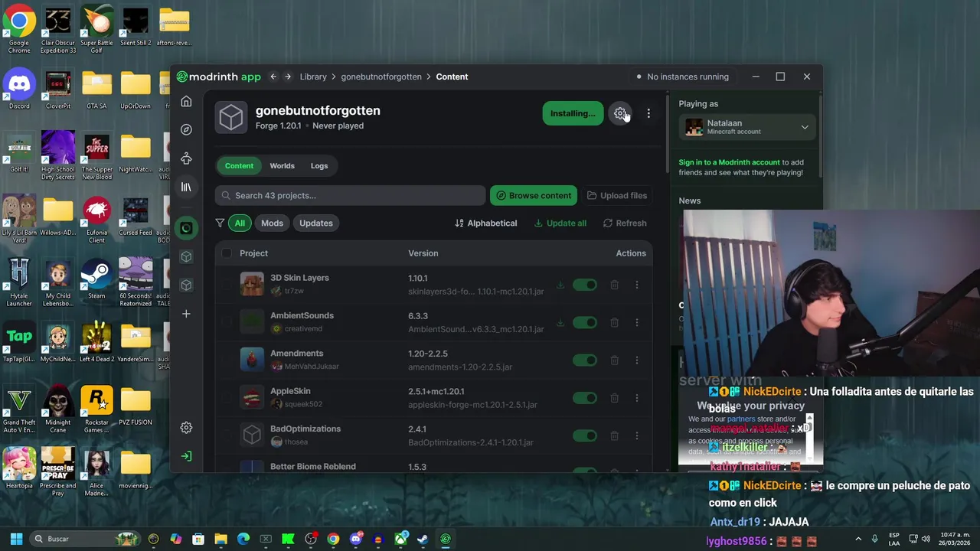Screen dimensions: 980x551
Task: Select the All filter chip
Action: (240, 223)
